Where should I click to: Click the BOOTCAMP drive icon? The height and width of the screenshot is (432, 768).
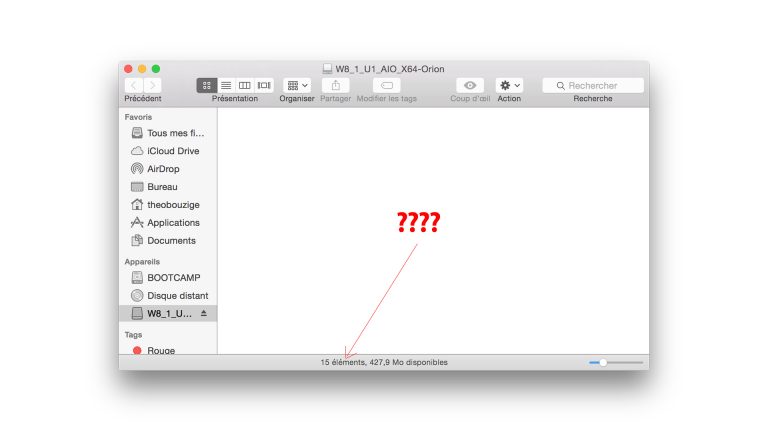point(137,278)
